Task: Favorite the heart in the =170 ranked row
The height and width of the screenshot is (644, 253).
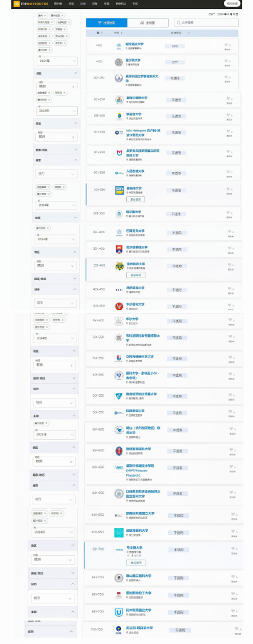Action: tap(227, 61)
